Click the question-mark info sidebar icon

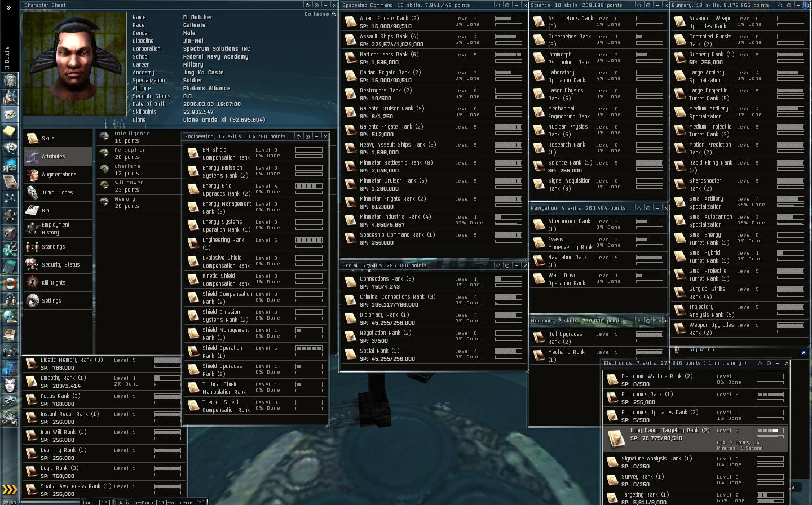[10, 368]
